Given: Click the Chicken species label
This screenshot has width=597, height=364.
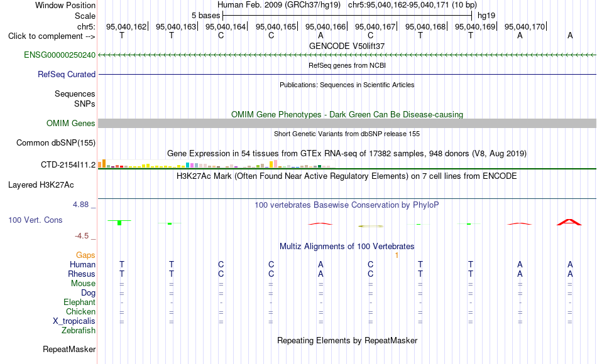Looking at the screenshot, I should tap(80, 312).
